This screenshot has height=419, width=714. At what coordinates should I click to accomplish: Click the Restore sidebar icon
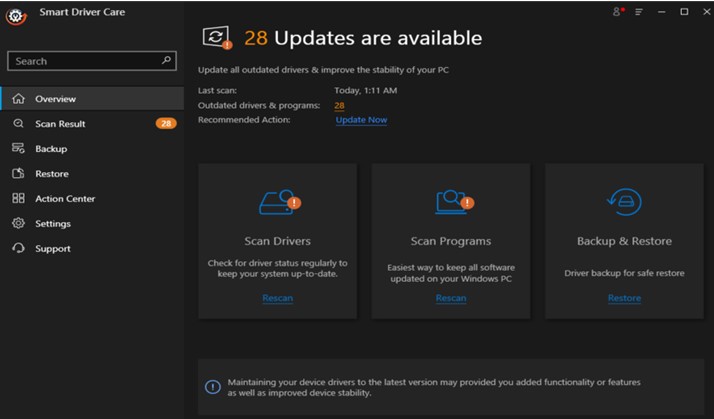(x=18, y=174)
